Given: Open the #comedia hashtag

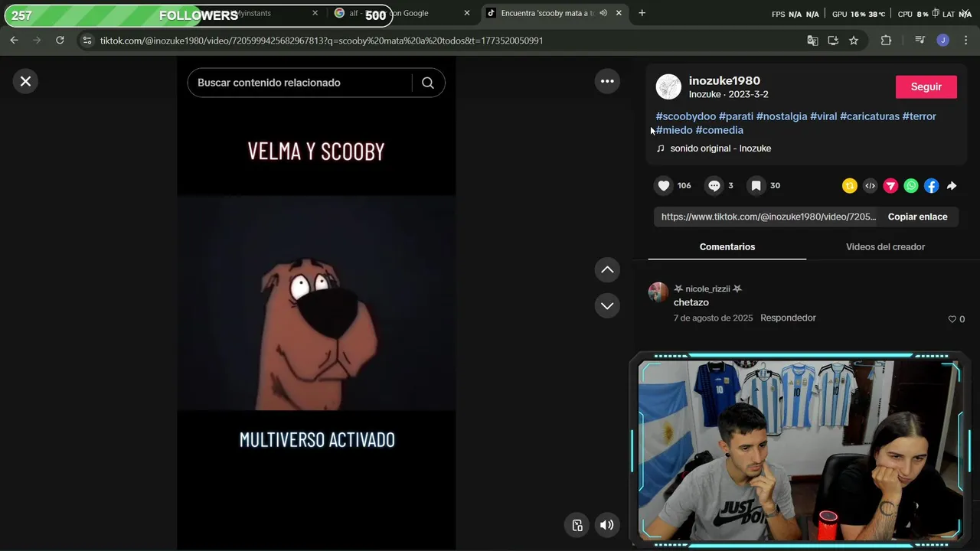Looking at the screenshot, I should click(x=720, y=130).
